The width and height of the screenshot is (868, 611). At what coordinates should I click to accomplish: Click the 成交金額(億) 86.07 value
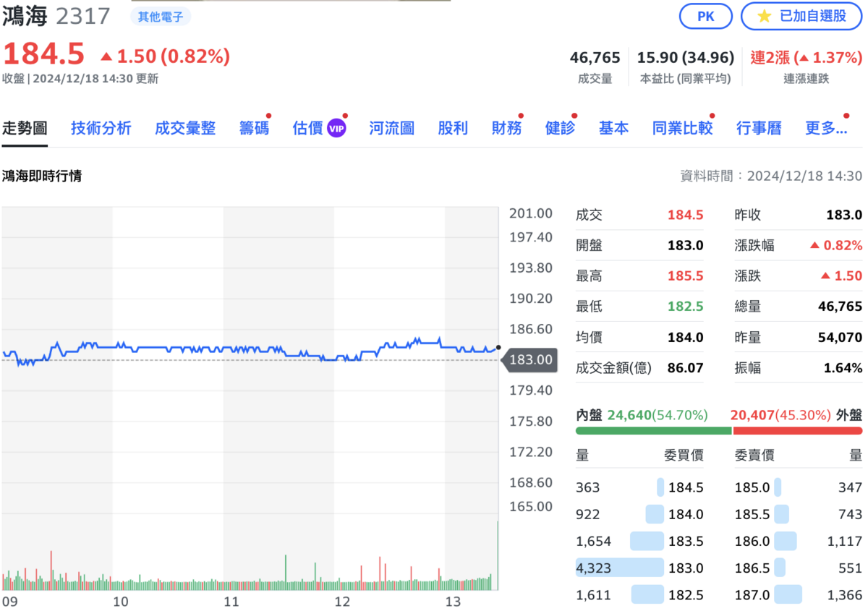(x=686, y=367)
